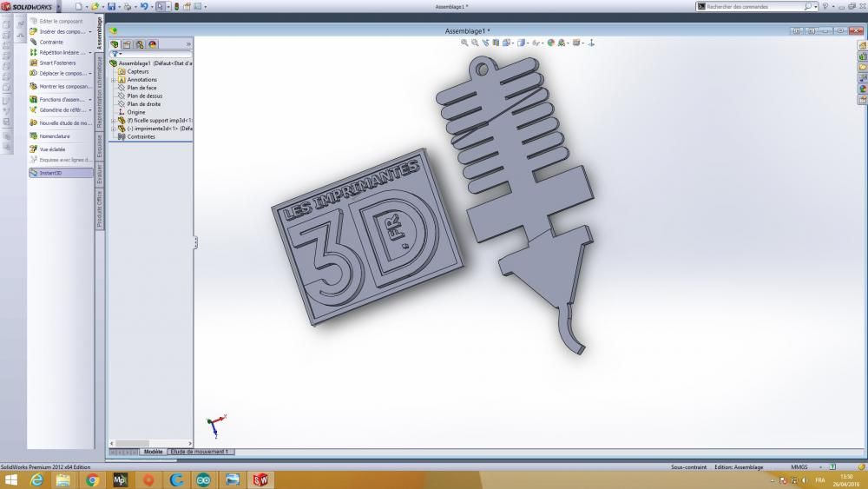Open Fonctions d'assemblage dropdown arrow

90,100
